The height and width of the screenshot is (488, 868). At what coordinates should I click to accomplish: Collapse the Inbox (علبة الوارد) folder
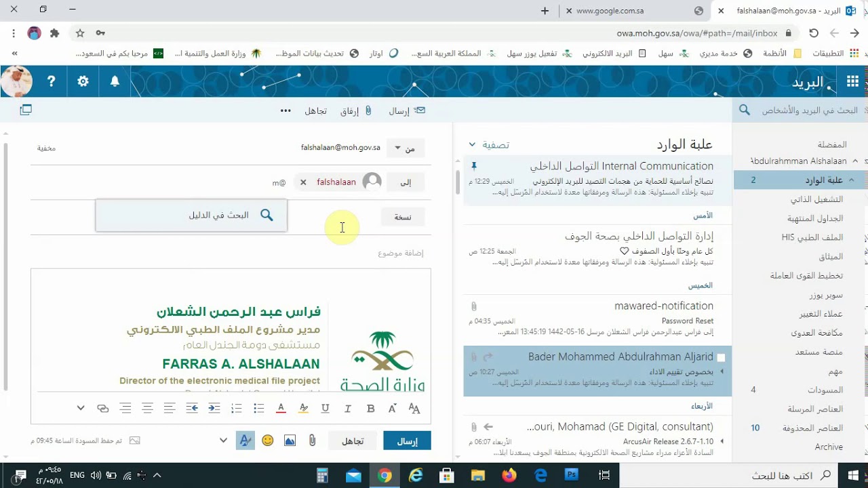coord(852,180)
